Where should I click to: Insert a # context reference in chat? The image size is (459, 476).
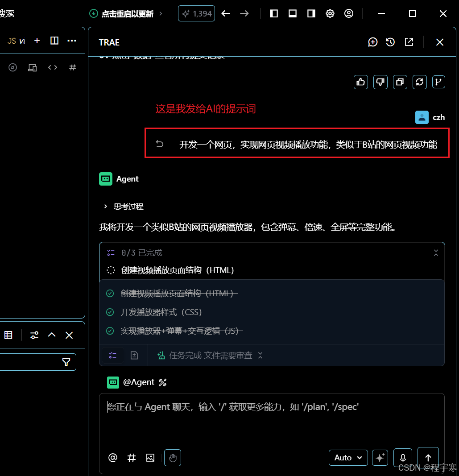point(132,458)
